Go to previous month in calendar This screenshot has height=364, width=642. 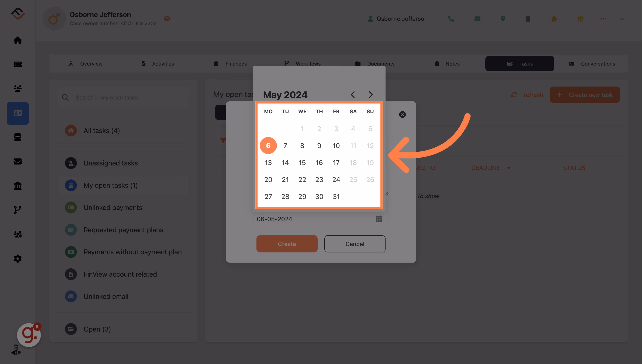[353, 95]
